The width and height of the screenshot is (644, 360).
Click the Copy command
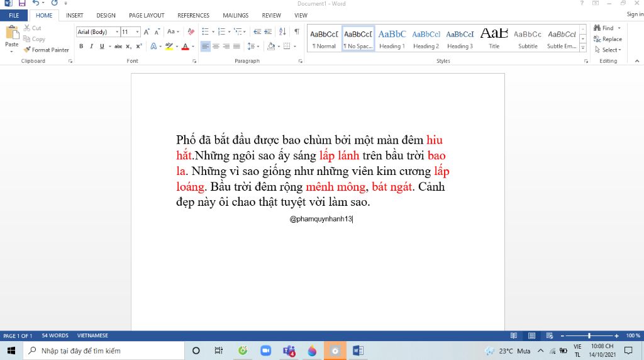tap(34, 39)
